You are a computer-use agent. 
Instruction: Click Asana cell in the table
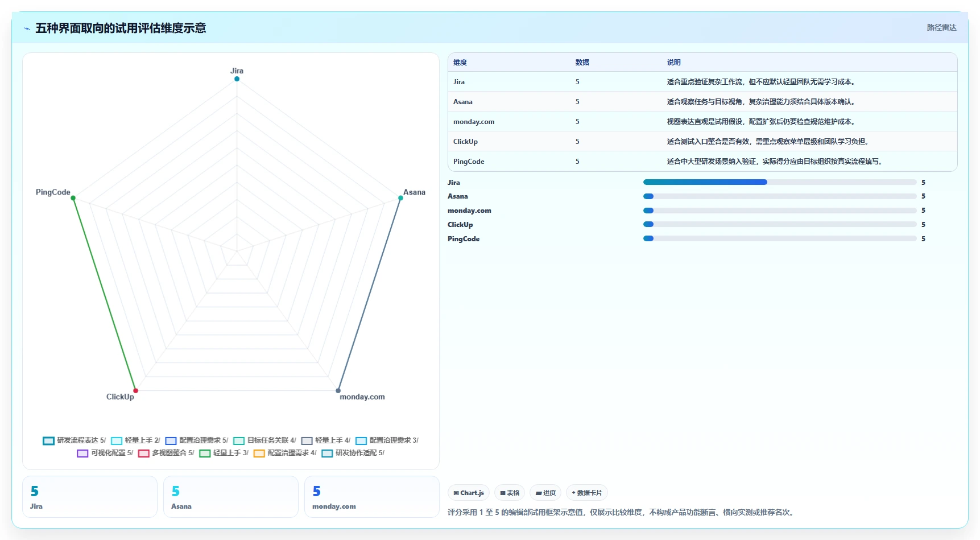tap(463, 102)
